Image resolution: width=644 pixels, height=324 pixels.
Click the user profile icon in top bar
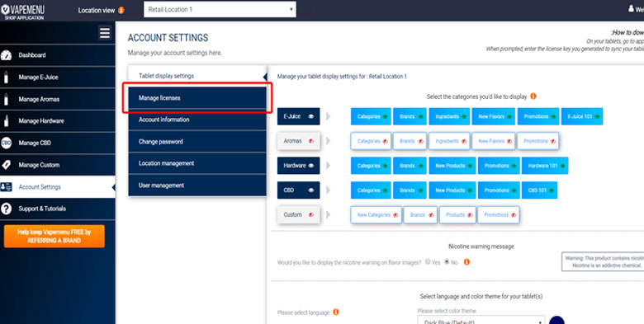tap(632, 8)
